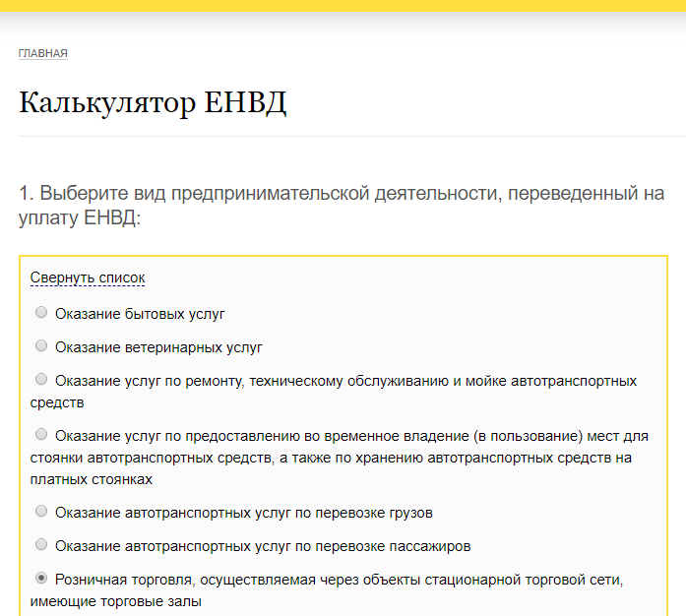This screenshot has width=686, height=616.
Task: Select radio for перевозке пассажиров
Action: point(41,544)
